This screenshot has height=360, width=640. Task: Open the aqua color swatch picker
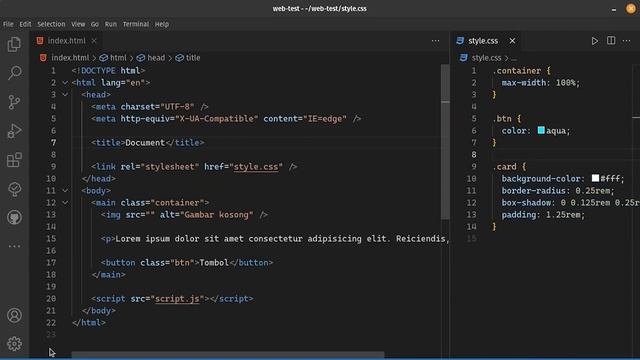click(541, 130)
